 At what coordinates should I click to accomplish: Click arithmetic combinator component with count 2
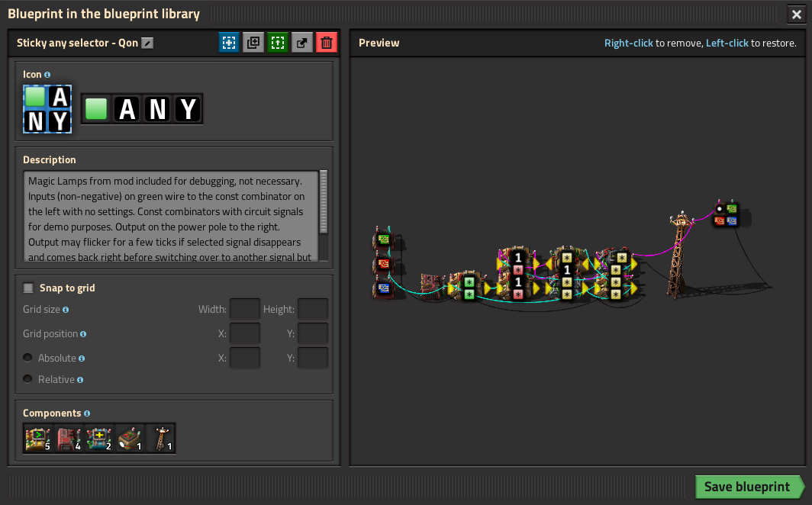[x=99, y=439]
